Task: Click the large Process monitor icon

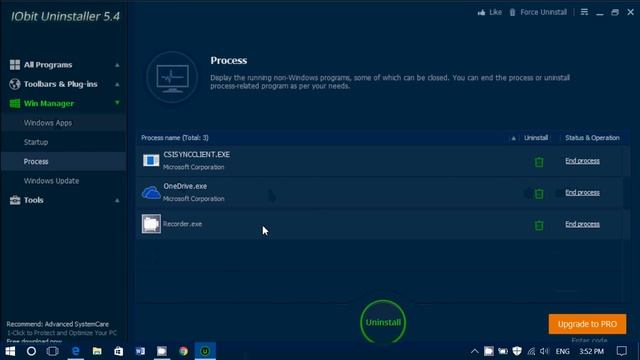Action: (x=172, y=78)
